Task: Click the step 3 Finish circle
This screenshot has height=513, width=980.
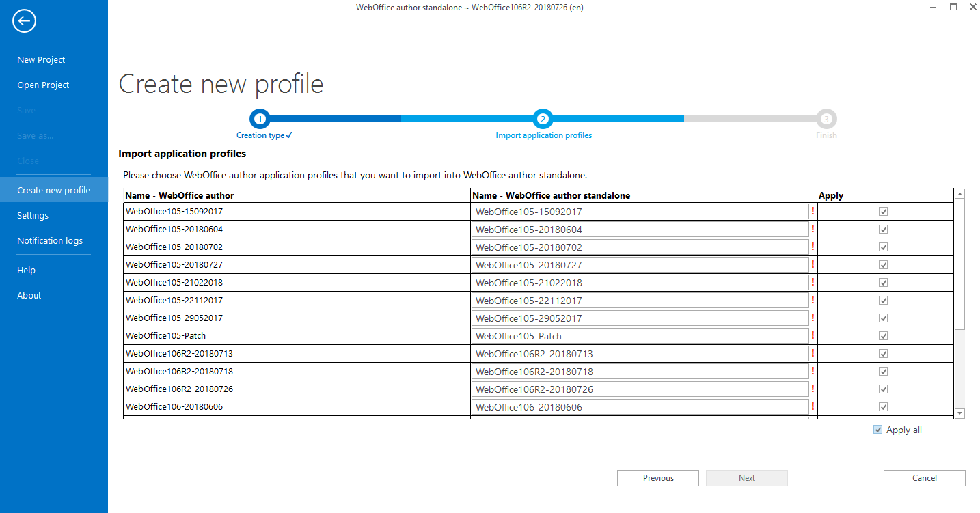Action: (826, 118)
